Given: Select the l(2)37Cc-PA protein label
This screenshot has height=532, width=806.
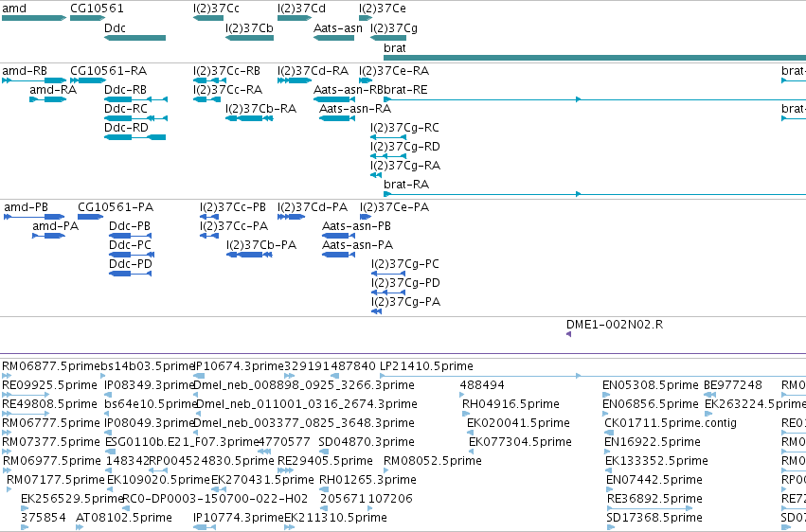Looking at the screenshot, I should (x=234, y=226).
